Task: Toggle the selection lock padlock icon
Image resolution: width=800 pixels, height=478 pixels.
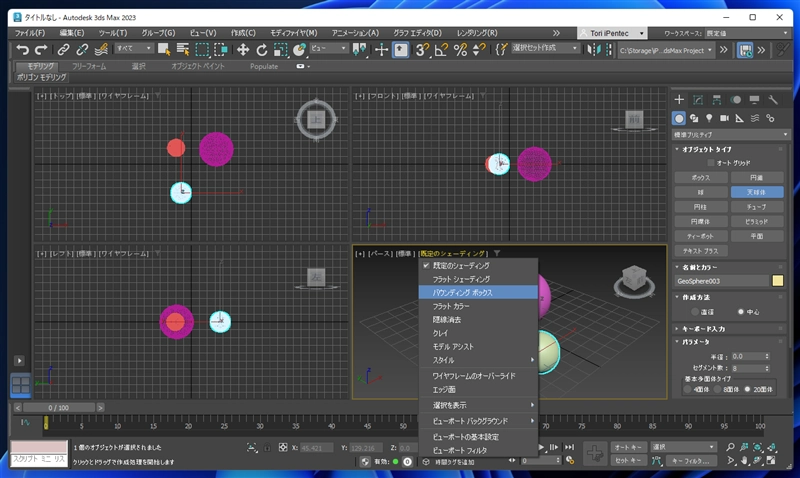Action: 267,447
